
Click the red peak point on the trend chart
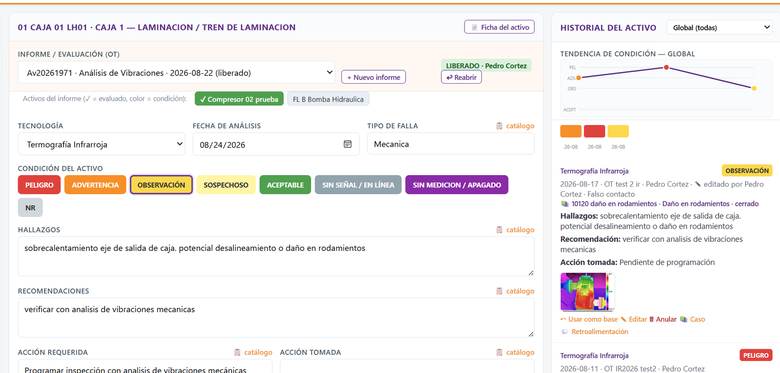pyautogui.click(x=666, y=67)
